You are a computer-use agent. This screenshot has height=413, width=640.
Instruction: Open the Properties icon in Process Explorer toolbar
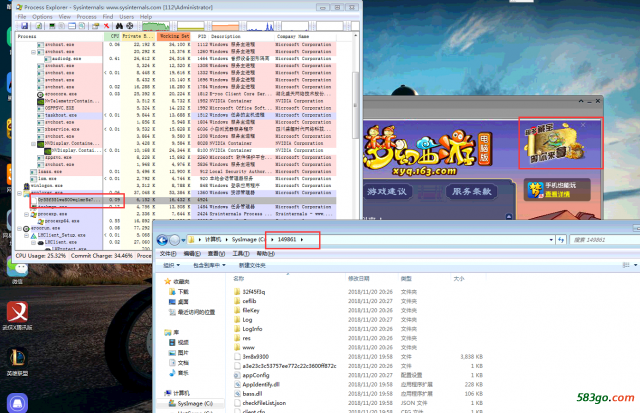click(x=96, y=26)
